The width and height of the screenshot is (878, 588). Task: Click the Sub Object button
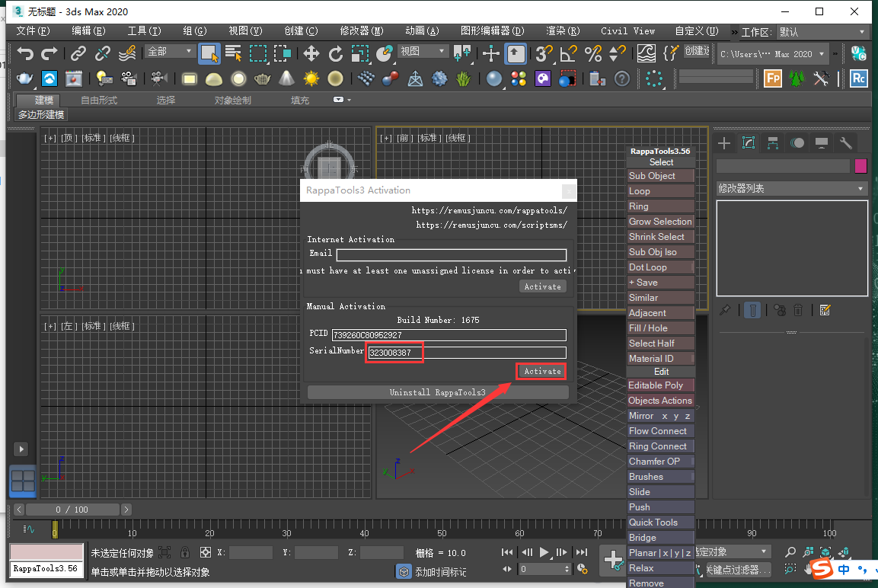pyautogui.click(x=661, y=176)
